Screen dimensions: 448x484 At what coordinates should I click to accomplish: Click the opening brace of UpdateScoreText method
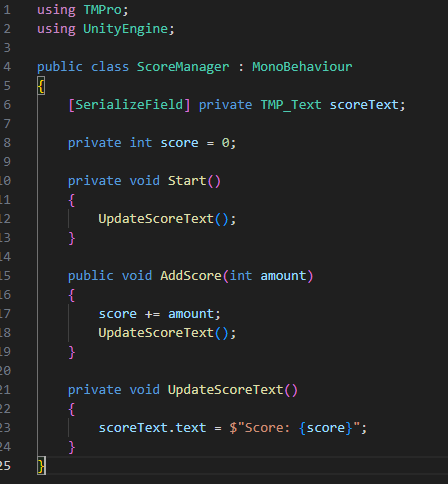(72, 409)
